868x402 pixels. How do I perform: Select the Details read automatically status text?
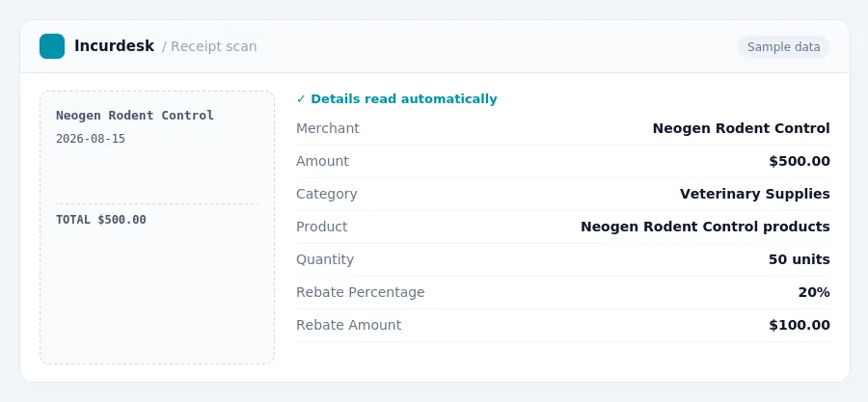[x=403, y=99]
